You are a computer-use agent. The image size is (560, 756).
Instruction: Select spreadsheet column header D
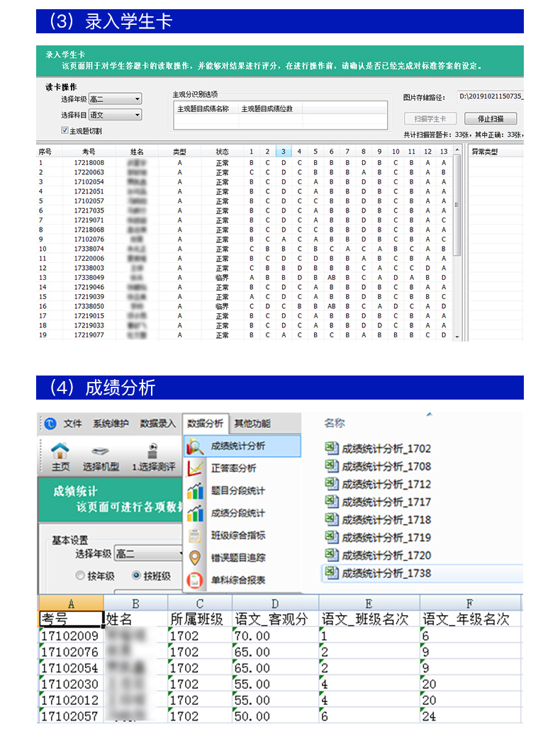[275, 604]
